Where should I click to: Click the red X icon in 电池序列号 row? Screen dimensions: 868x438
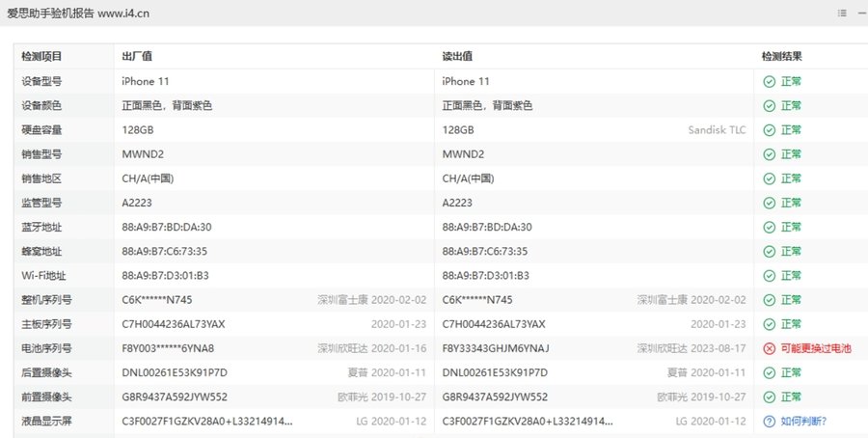[x=769, y=348]
